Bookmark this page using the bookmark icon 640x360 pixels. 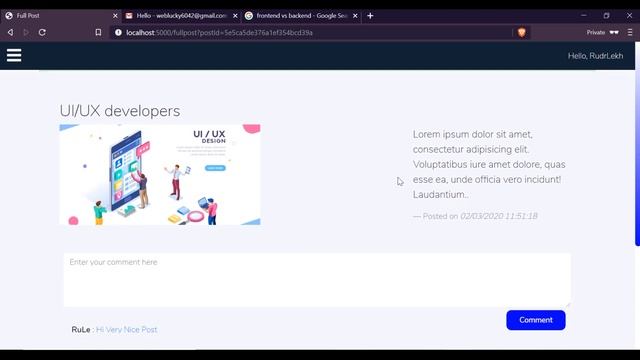98,32
